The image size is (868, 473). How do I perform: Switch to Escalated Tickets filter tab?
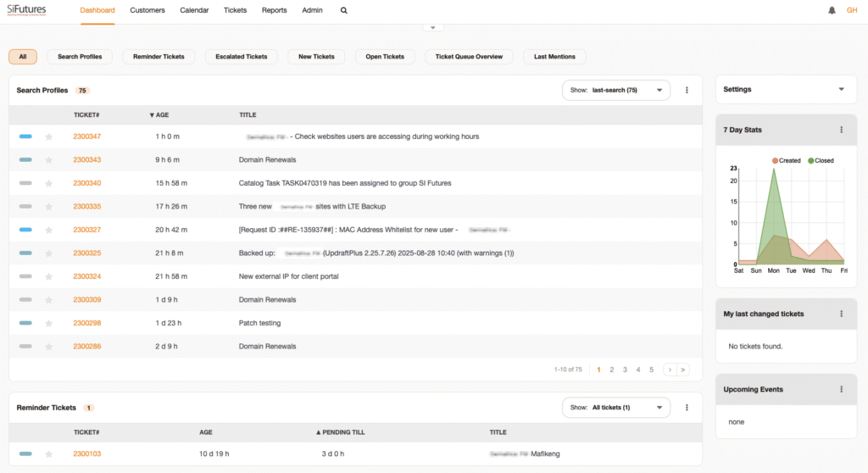tap(242, 57)
